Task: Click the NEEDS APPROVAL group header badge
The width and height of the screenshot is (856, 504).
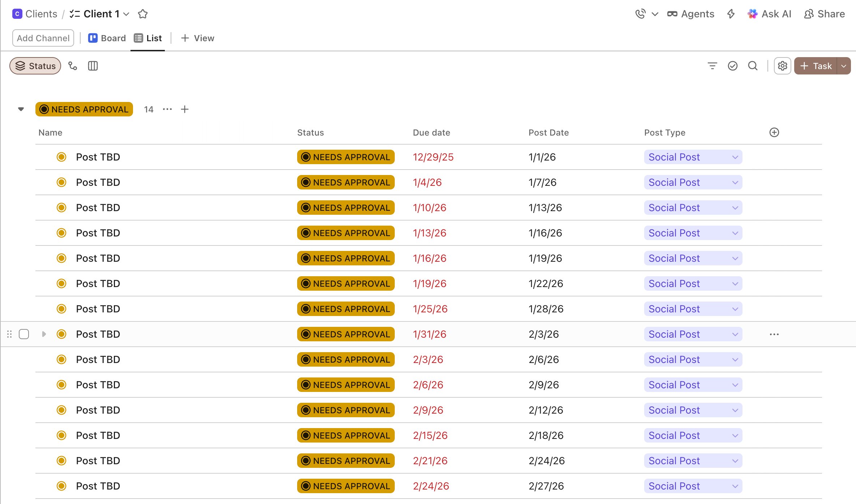Action: [84, 109]
